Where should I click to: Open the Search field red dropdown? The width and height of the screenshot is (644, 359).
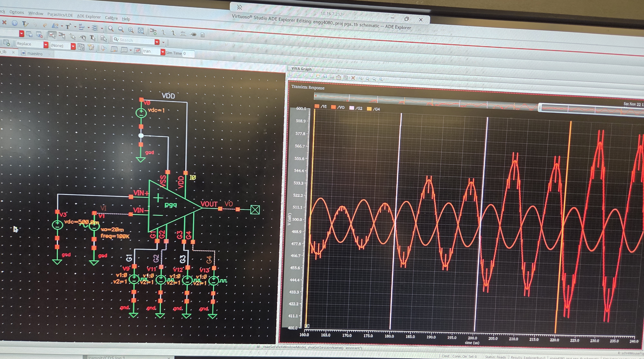tap(157, 42)
